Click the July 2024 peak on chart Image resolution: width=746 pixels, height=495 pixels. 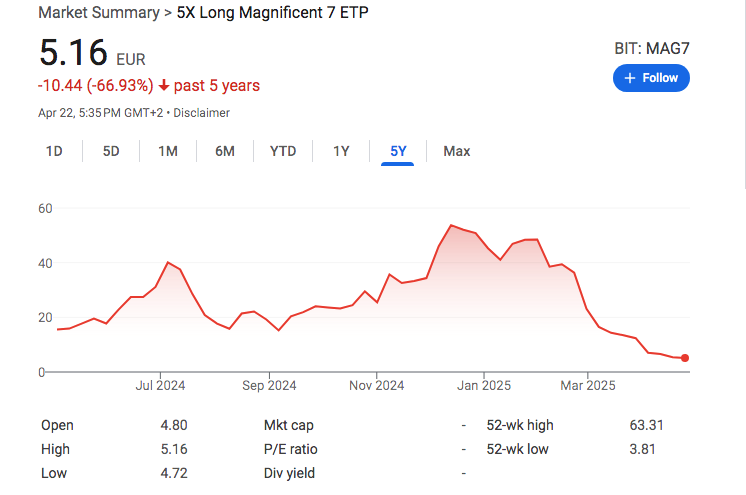tap(168, 262)
